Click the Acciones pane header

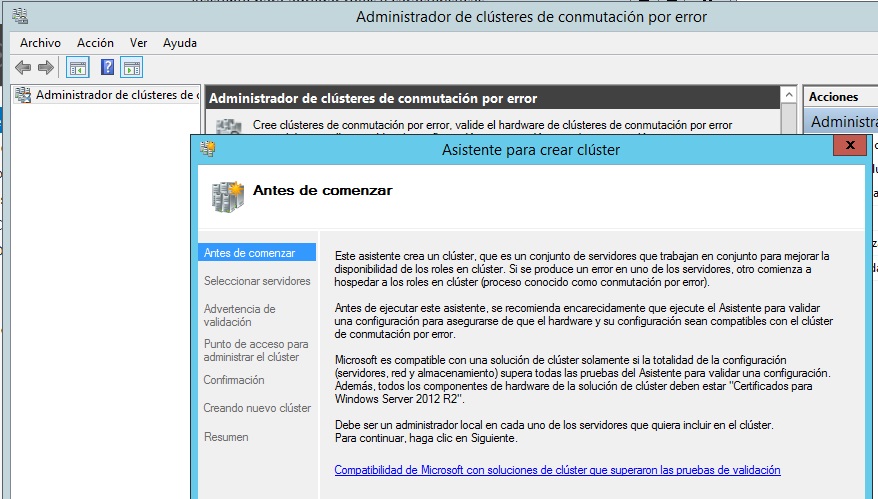(833, 97)
